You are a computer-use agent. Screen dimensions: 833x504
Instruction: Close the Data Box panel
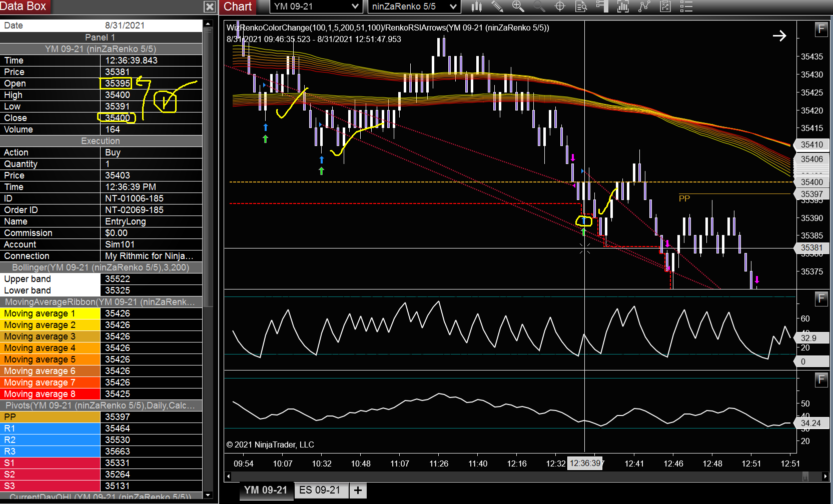210,6
